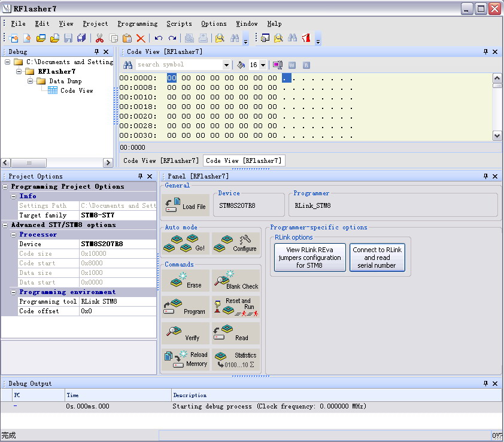Click the Reset and Run button
This screenshot has width=504, height=442.
pyautogui.click(x=236, y=307)
